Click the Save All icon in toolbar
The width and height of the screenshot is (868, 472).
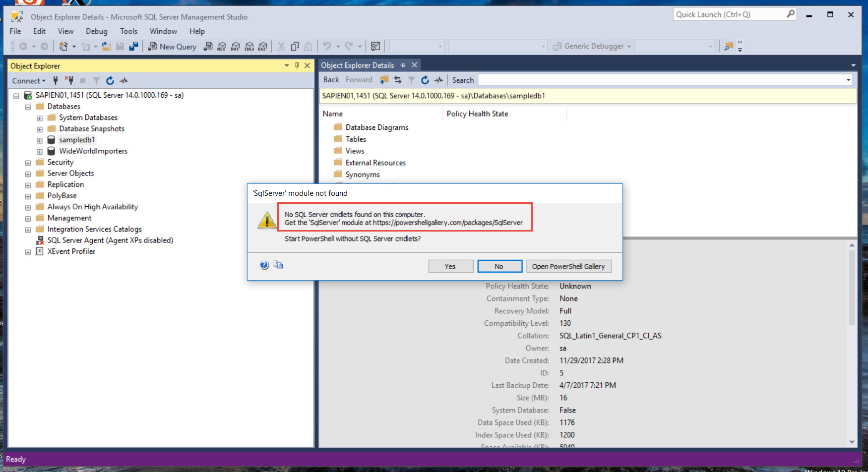[x=133, y=46]
